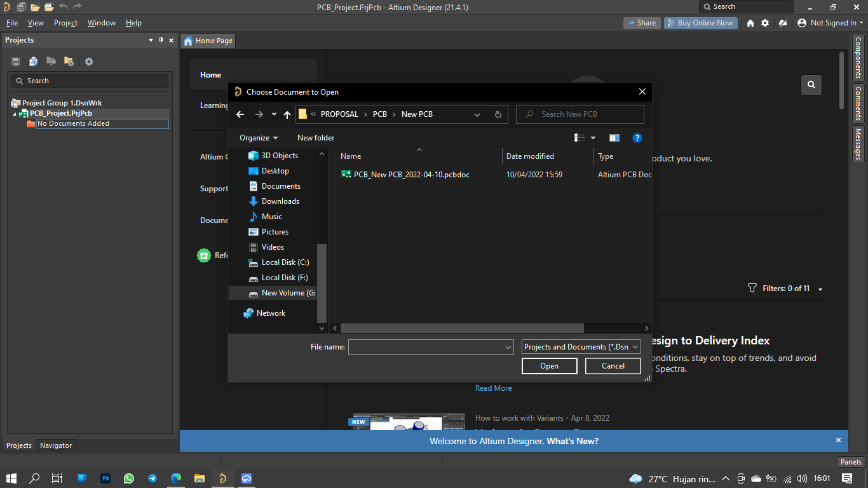The width and height of the screenshot is (868, 488).
Task: Click the Panels button in status bar
Action: point(851,462)
